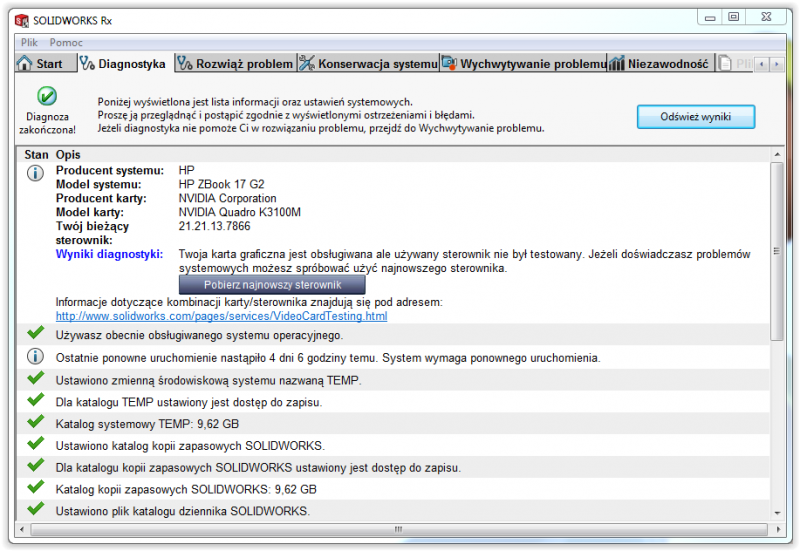This screenshot has width=800, height=551.
Task: Click the Odśwież wyniki button
Action: tap(695, 117)
